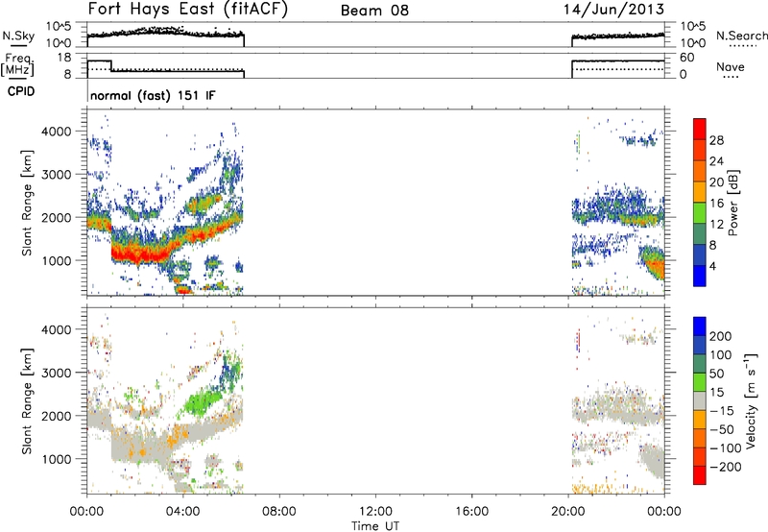Click the CPID label
This screenshot has width=768, height=532.
click(21, 91)
